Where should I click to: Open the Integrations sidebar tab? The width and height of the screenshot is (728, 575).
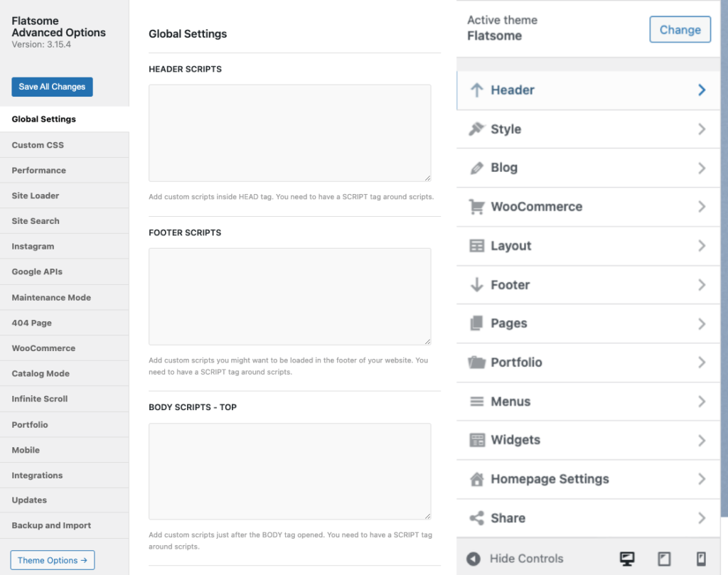tap(65, 475)
